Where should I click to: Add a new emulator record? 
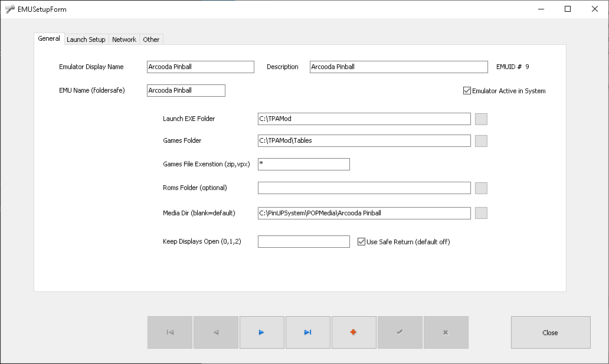tap(353, 333)
